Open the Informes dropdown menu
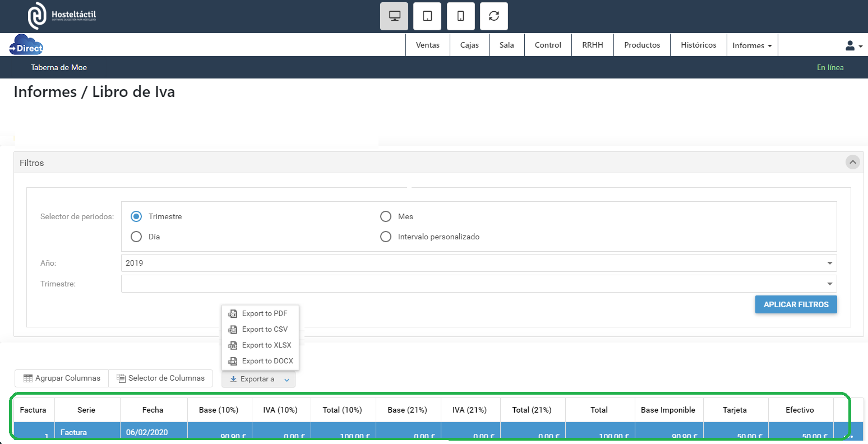Screen dimensions: 868x444 (752, 45)
